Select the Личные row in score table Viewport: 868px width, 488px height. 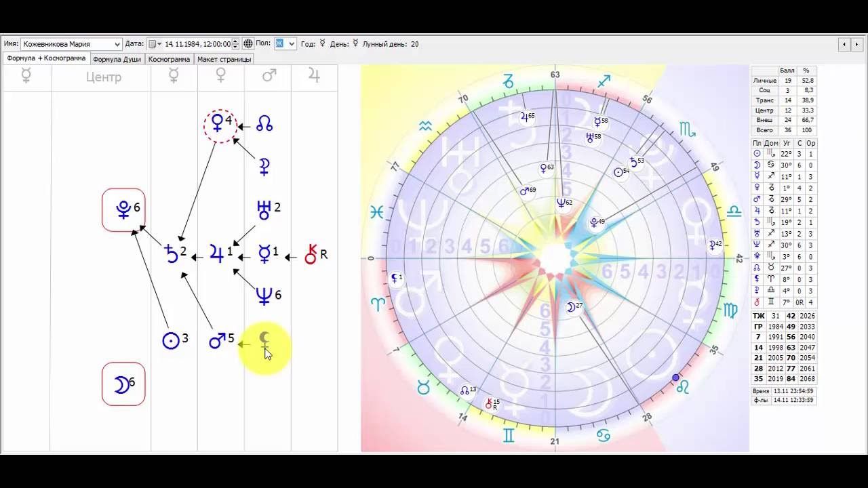coord(784,80)
